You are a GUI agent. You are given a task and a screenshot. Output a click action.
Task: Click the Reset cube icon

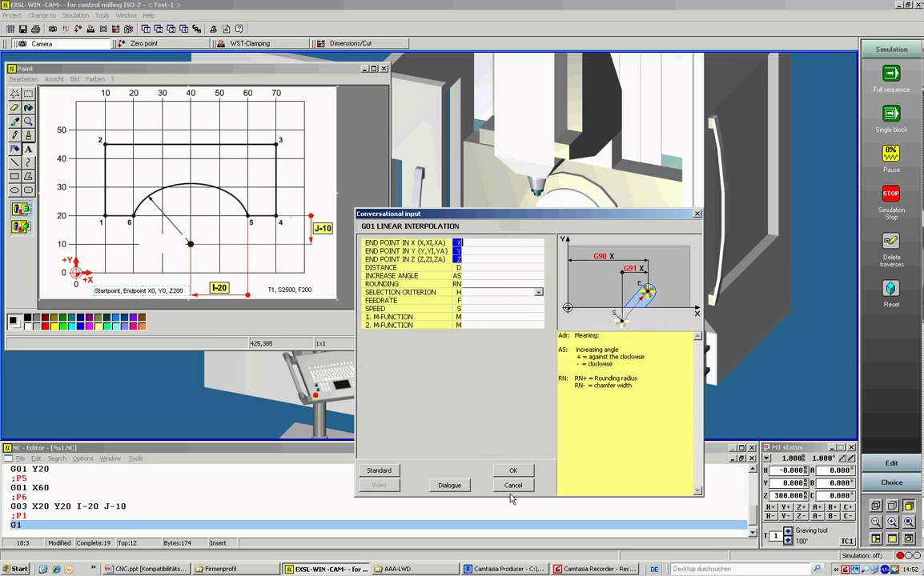[x=891, y=289]
